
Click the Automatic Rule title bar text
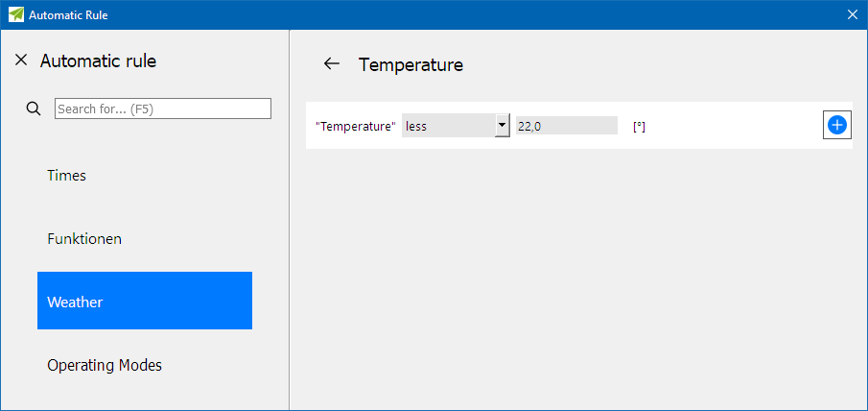[x=68, y=15]
